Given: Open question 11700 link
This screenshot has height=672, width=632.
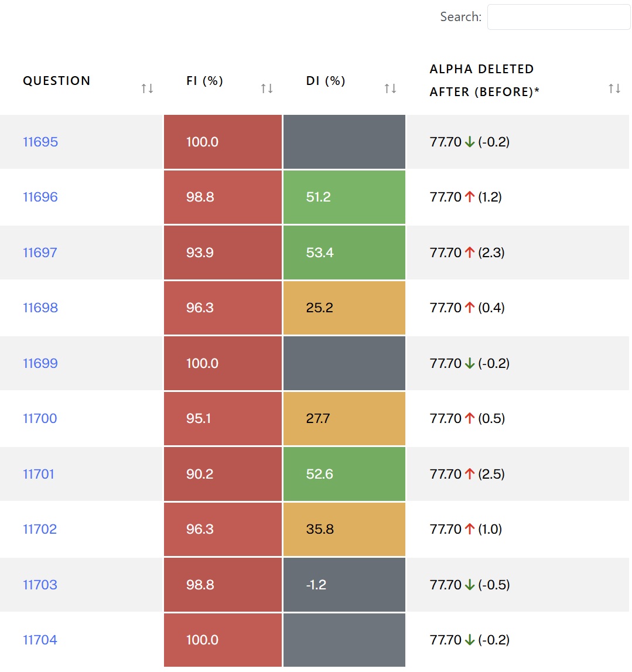Looking at the screenshot, I should 40,418.
